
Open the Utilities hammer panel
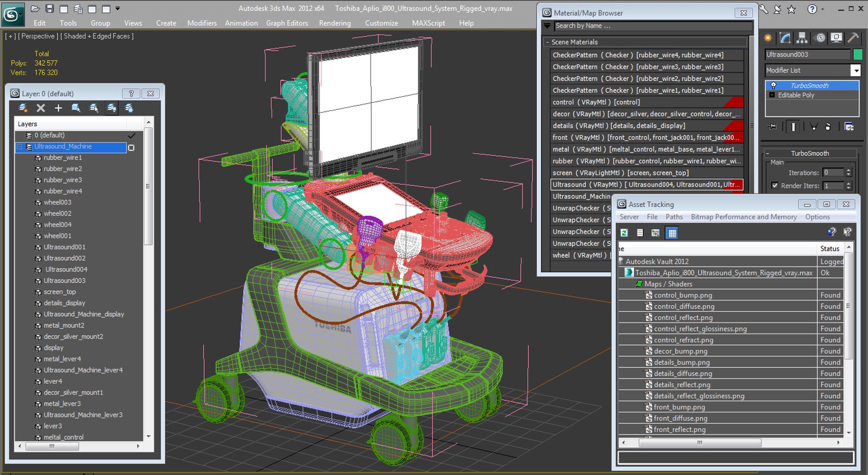(853, 38)
